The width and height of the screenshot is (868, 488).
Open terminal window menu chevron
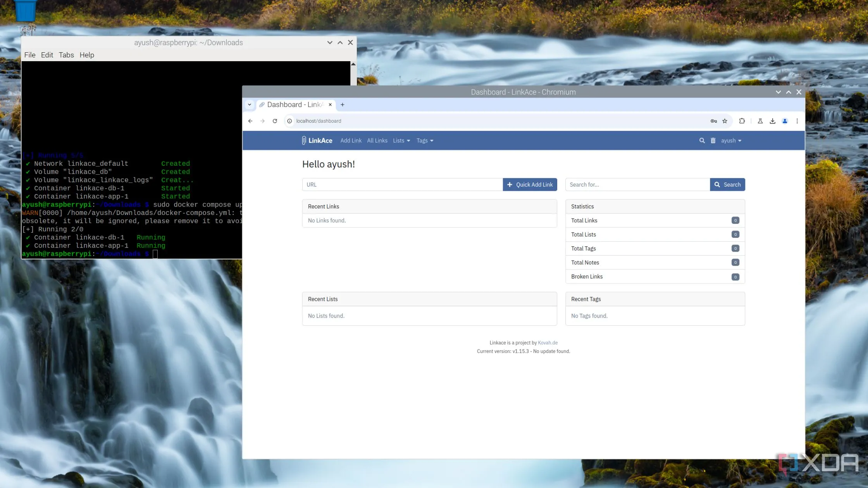click(x=330, y=43)
